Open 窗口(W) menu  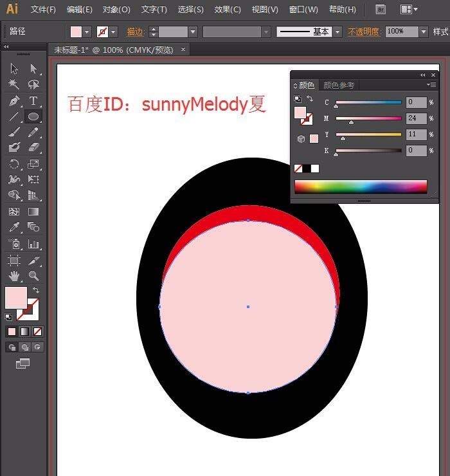point(303,10)
